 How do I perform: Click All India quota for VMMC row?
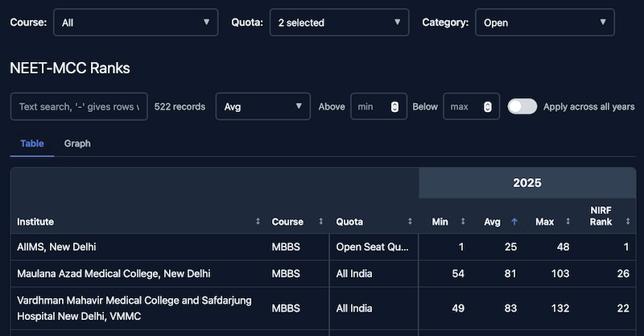[x=374, y=308]
